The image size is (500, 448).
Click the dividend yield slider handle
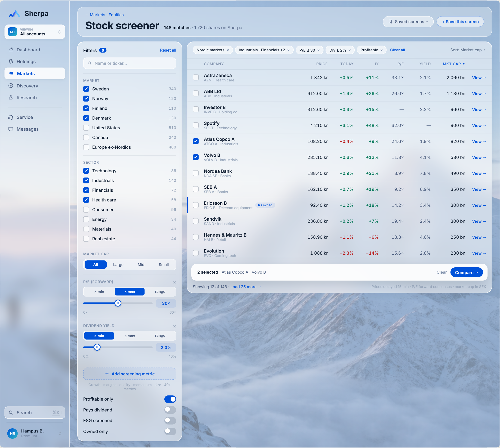[x=97, y=348]
